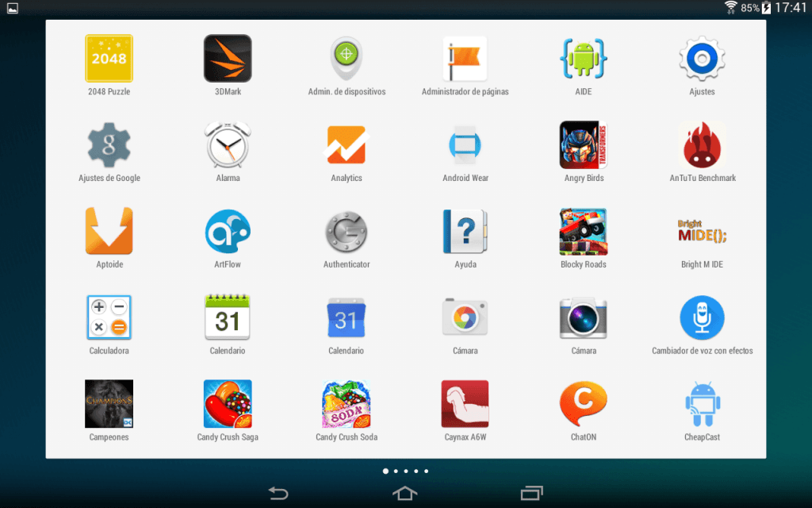812x508 pixels.
Task: Launch Candy Crush Saga
Action: (x=228, y=403)
